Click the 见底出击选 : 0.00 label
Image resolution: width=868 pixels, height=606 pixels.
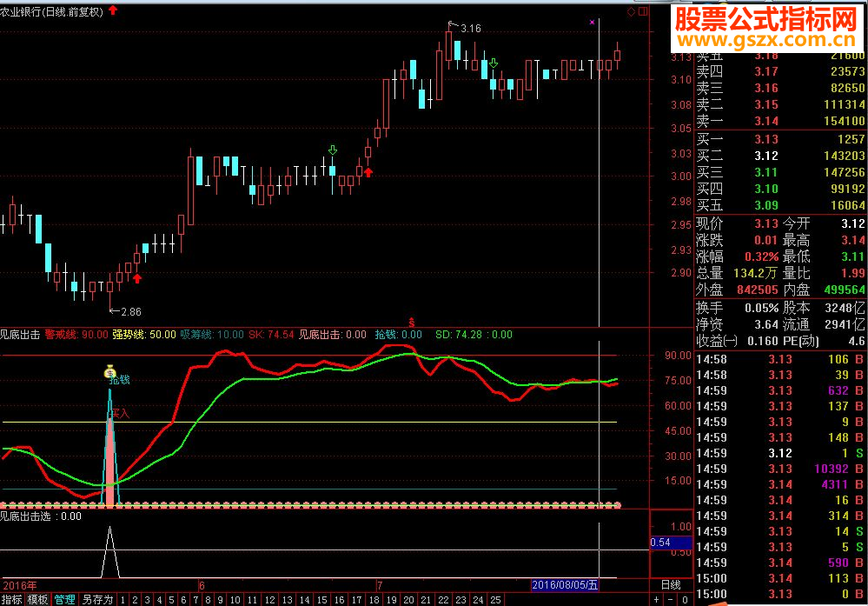[41, 516]
